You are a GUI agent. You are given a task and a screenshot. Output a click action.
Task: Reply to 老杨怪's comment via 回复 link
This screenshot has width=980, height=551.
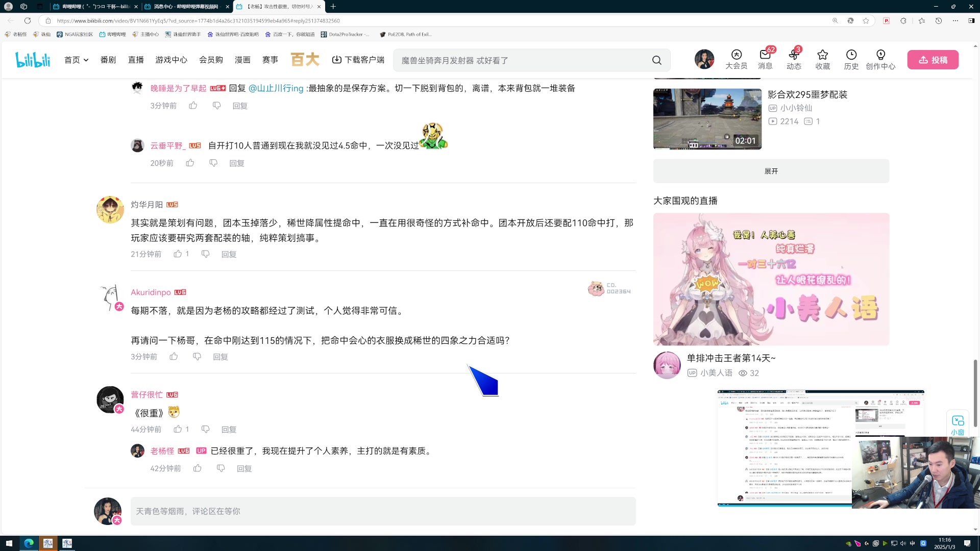[x=244, y=468]
